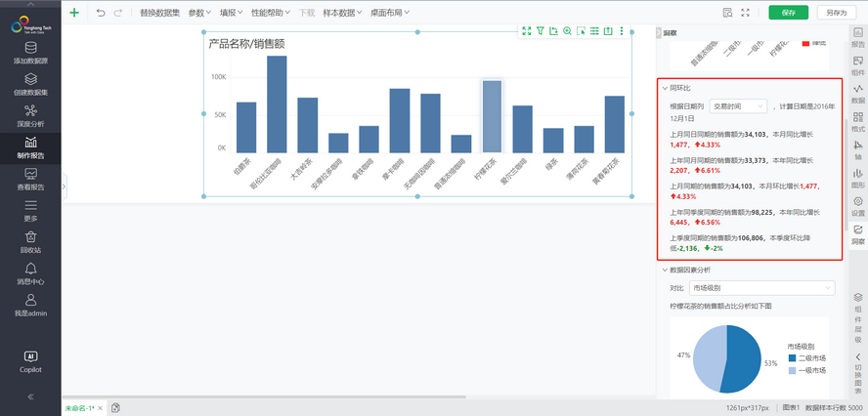The height and width of the screenshot is (416, 868).
Task: Show chart detail data list icon
Action: click(x=594, y=31)
